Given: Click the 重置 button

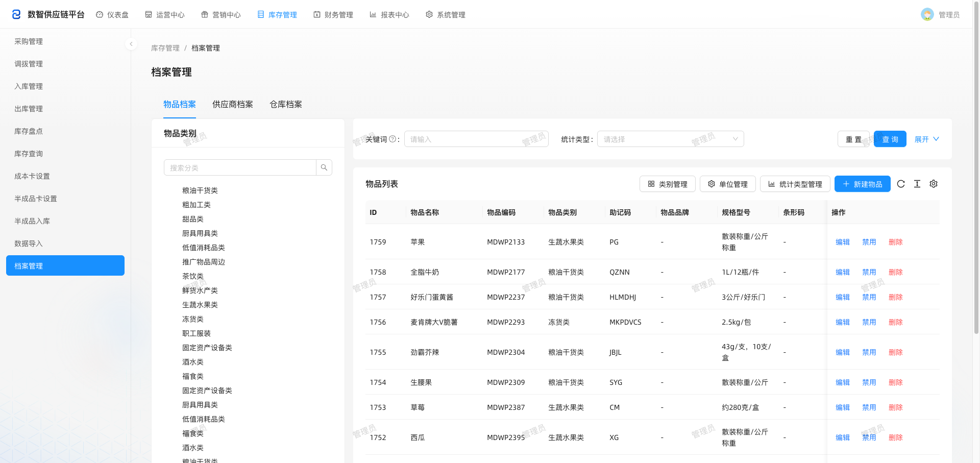Looking at the screenshot, I should [853, 139].
